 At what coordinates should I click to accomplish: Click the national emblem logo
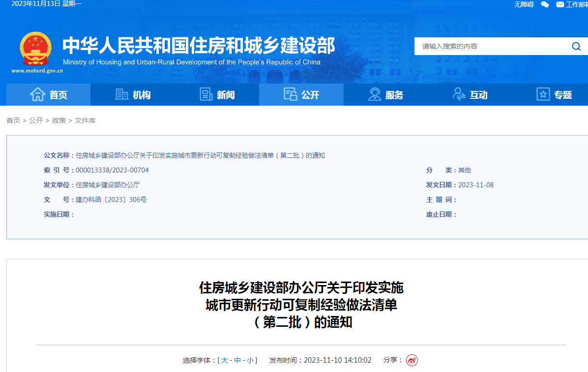tap(35, 49)
